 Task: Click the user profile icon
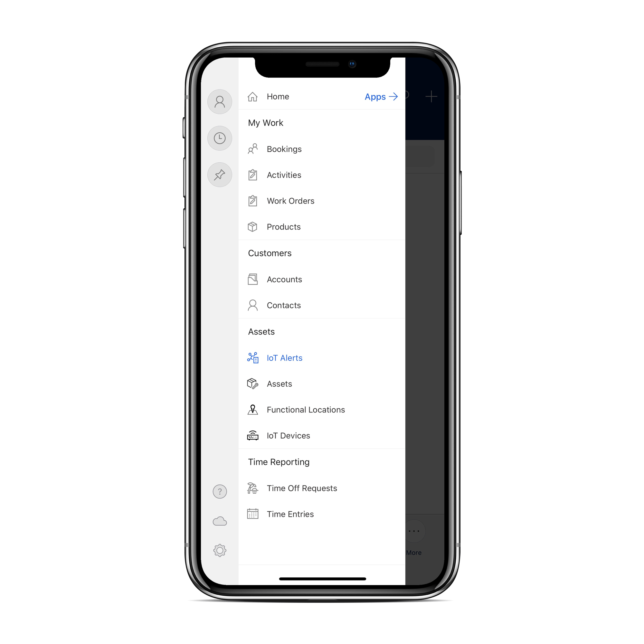coord(219,100)
